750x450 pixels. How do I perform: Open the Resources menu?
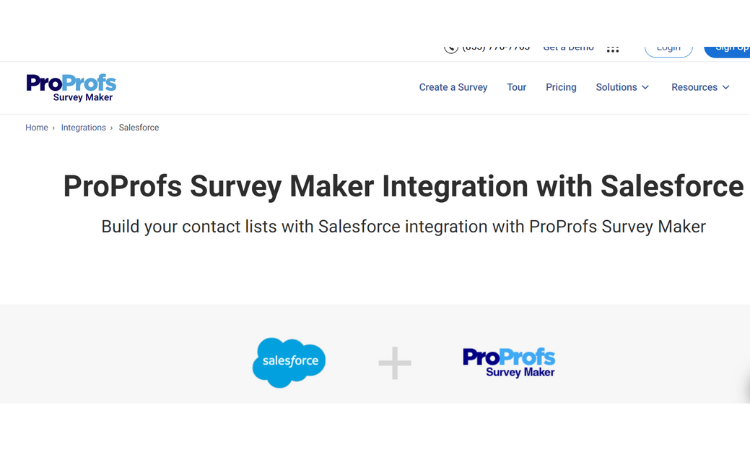coord(700,88)
